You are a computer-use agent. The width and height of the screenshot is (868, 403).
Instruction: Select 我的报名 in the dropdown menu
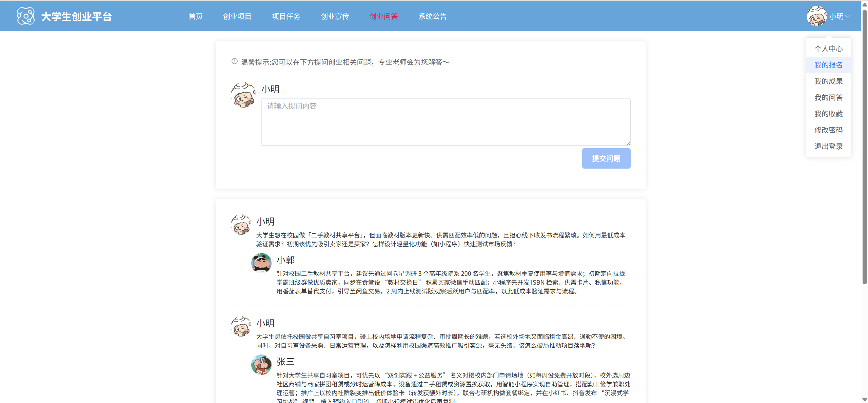pos(828,65)
